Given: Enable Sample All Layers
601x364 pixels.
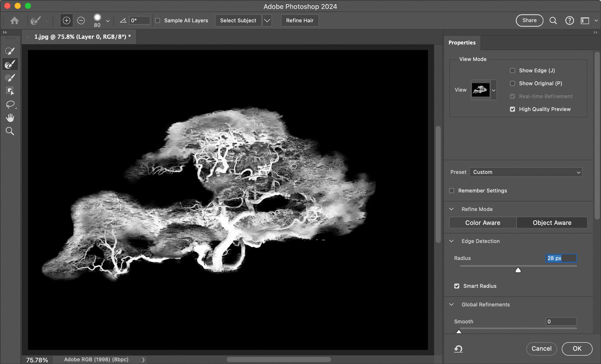Looking at the screenshot, I should coord(157,21).
